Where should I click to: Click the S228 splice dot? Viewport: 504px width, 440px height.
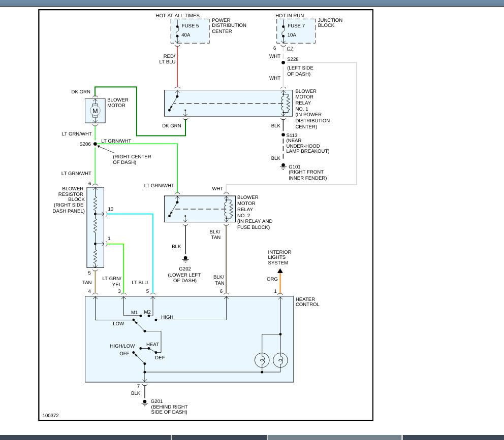click(283, 62)
